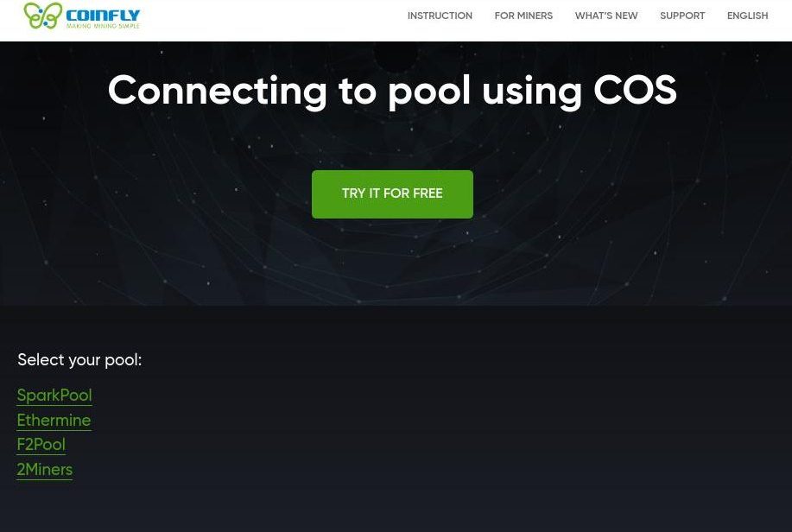Go to the WHAT'S NEW page
Viewport: 792px width, 532px height.
click(x=606, y=16)
